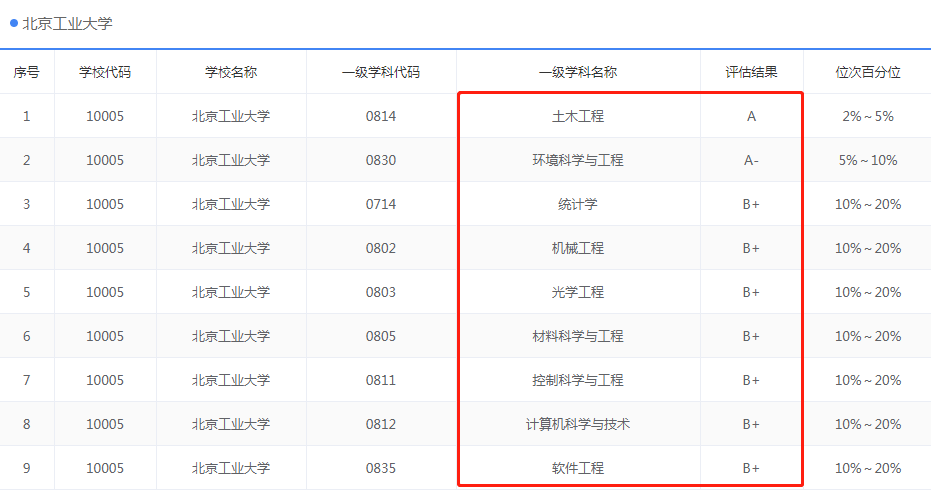The image size is (931, 490).
Task: Select the 环境科学与工程 subject cell
Action: tap(578, 160)
